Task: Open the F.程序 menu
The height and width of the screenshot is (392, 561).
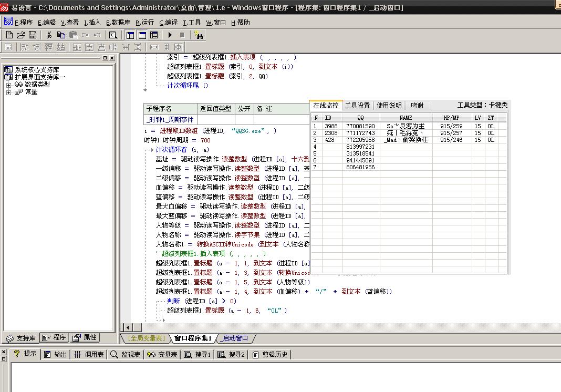Action: (24, 23)
